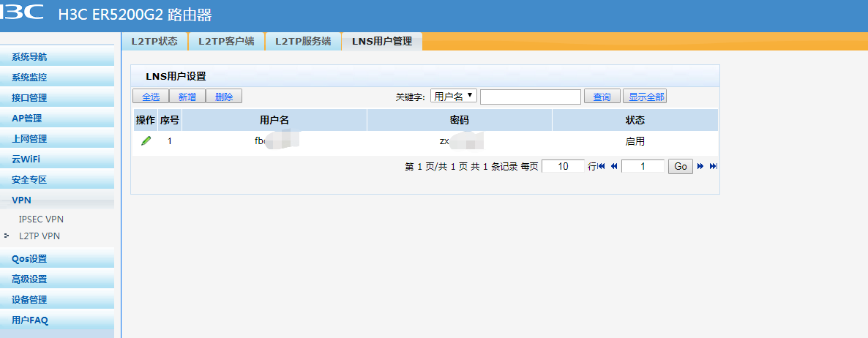Click the 用户名 column header

pos(274,120)
